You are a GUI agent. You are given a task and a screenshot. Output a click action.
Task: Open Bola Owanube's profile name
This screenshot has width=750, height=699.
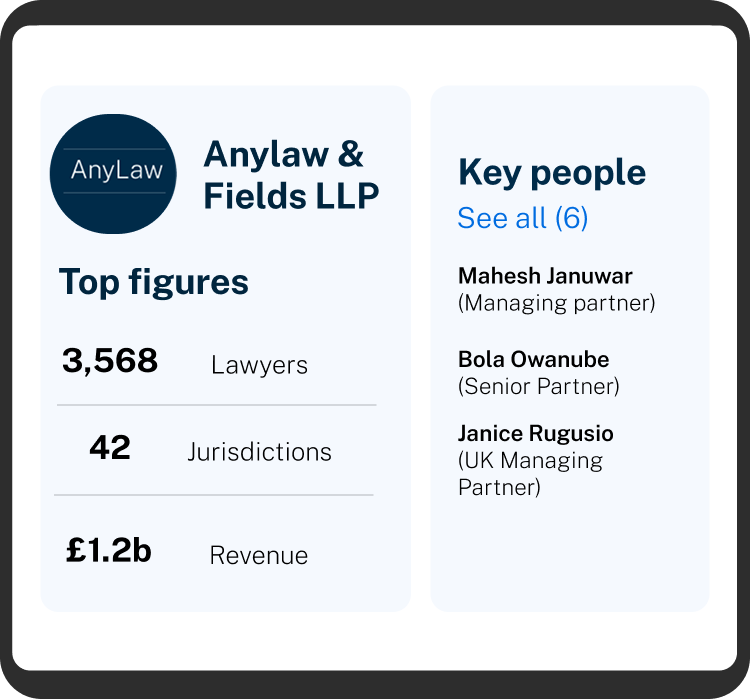click(533, 359)
